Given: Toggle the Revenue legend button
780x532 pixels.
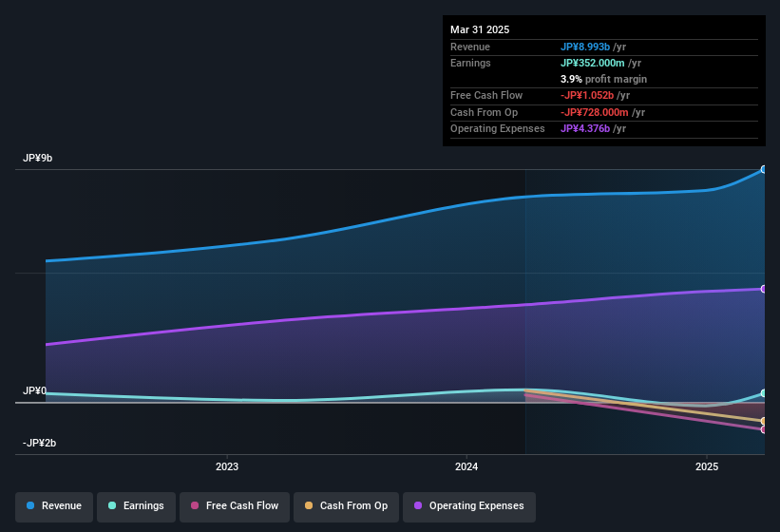Looking at the screenshot, I should tap(54, 506).
